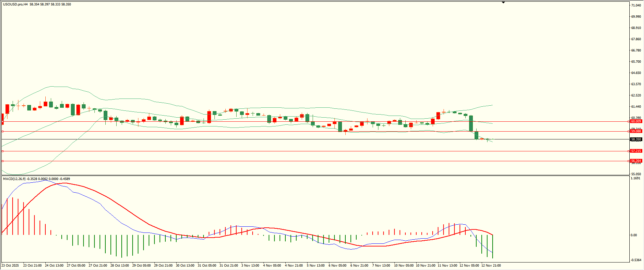Click the MACD(12,26,9) indicator label
The width and height of the screenshot is (644, 270).
(x=14, y=179)
